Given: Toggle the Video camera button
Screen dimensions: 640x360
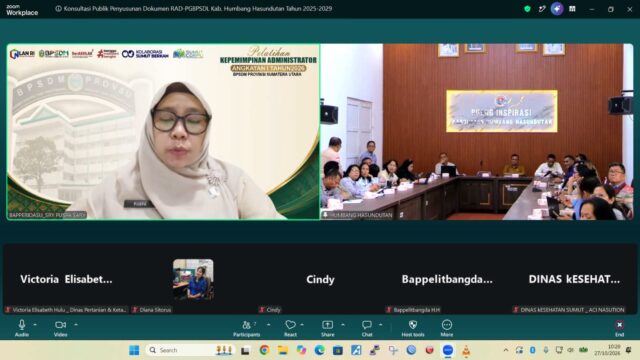Looking at the screenshot, I should point(60,328).
